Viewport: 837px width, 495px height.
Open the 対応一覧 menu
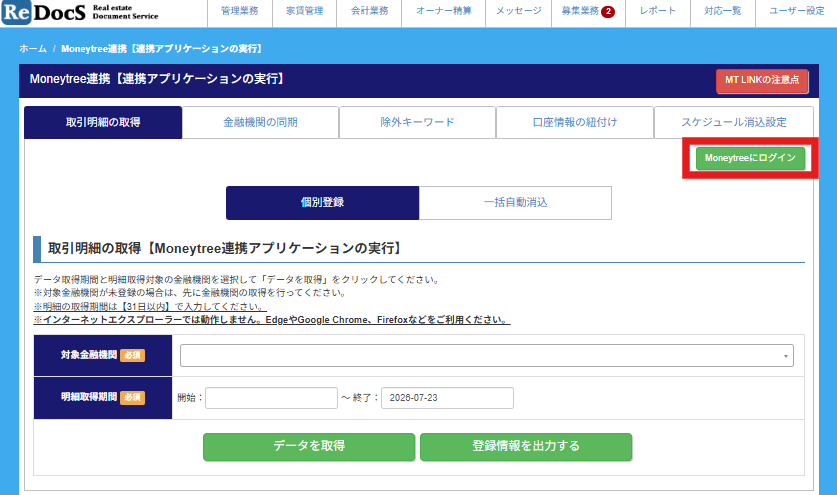click(723, 11)
